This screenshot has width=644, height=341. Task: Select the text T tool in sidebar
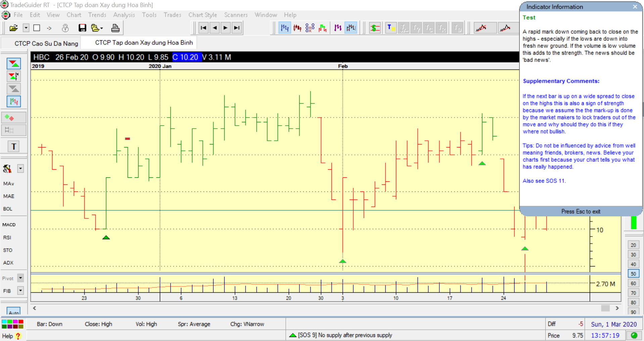coord(14,146)
